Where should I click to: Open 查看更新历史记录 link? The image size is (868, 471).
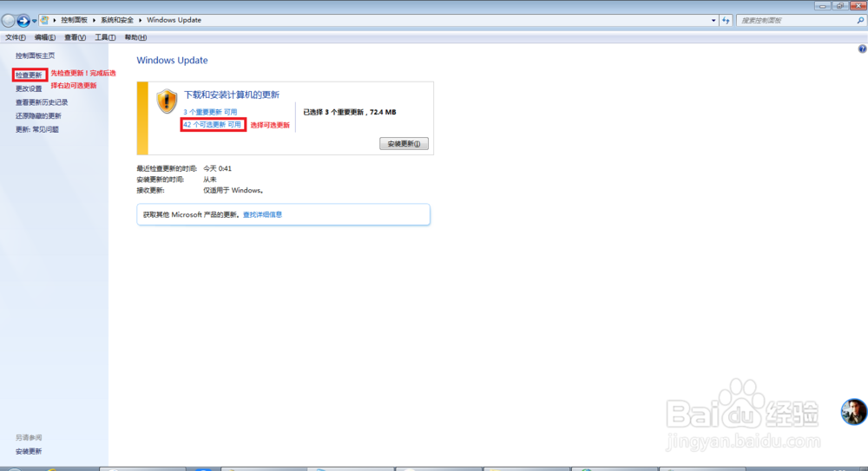click(x=42, y=102)
